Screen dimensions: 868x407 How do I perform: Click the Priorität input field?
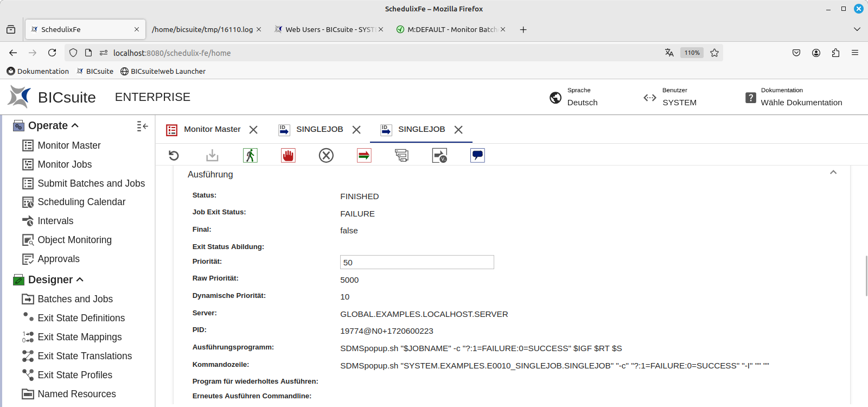coord(417,262)
